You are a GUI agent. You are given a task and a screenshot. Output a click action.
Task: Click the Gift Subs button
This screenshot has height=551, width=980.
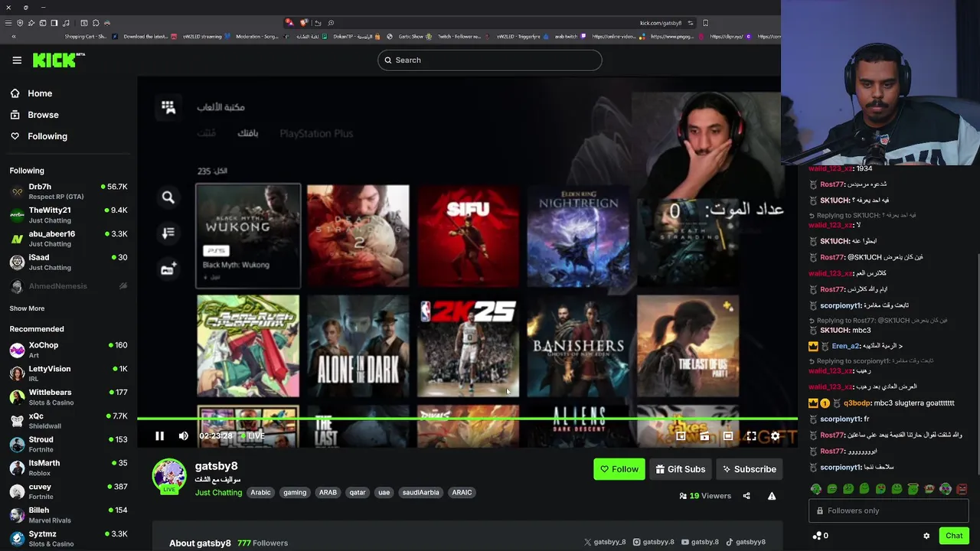click(x=681, y=469)
